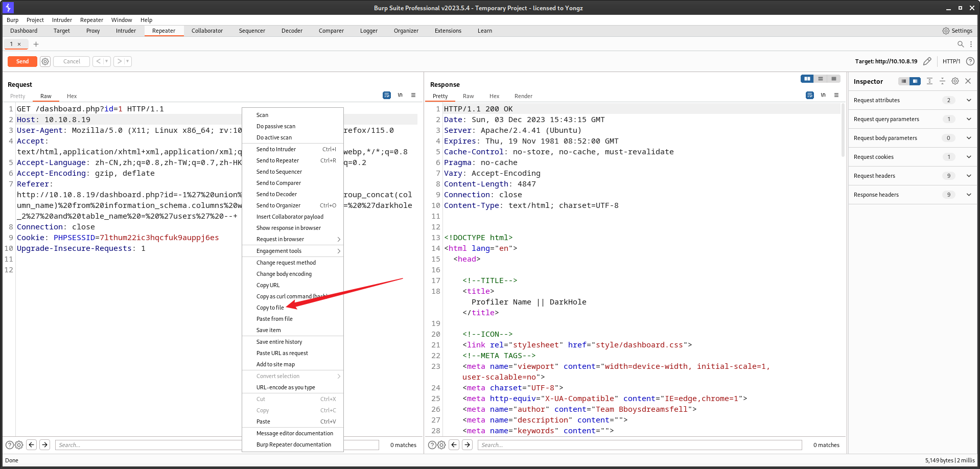Close the Inspector panel
Viewport: 980px width, 469px height.
(968, 81)
